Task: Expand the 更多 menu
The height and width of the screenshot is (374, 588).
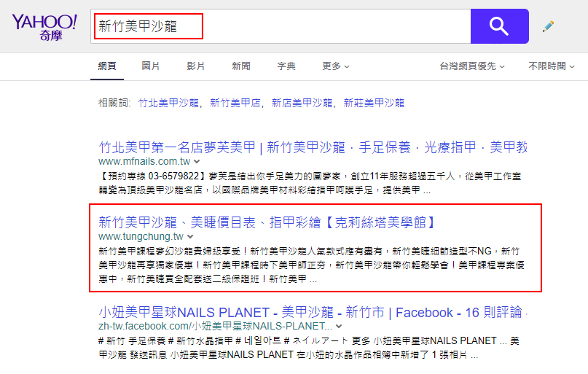Action: pyautogui.click(x=336, y=66)
